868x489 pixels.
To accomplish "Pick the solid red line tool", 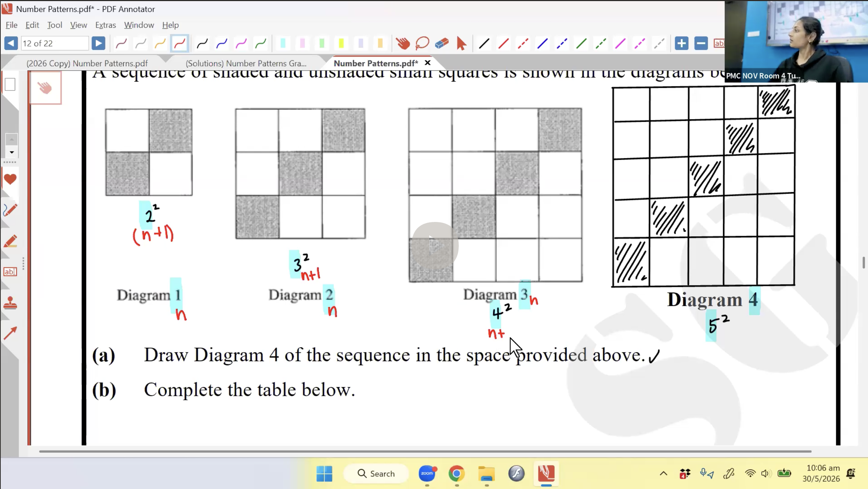I will pos(503,44).
